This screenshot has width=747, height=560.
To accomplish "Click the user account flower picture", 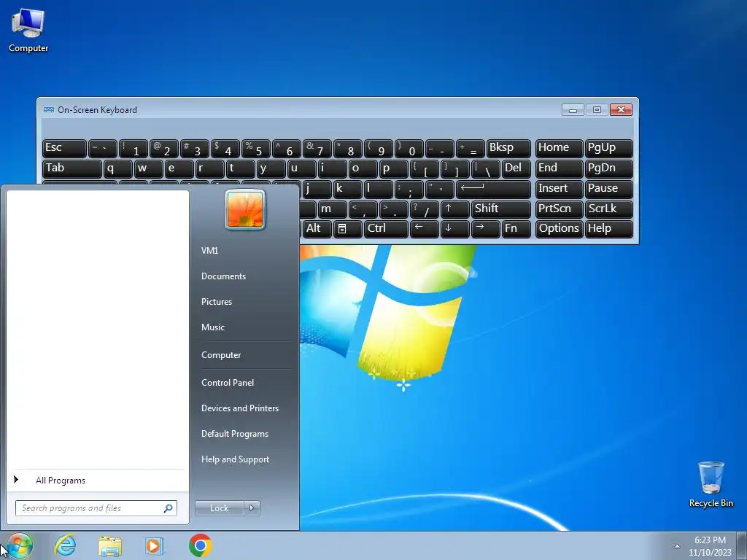I will tap(245, 209).
